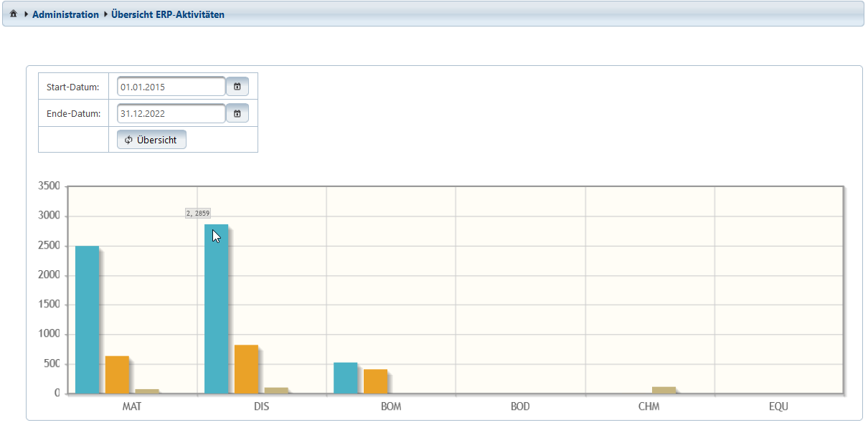The image size is (868, 425).
Task: Click the BOD axis label
Action: tap(520, 406)
